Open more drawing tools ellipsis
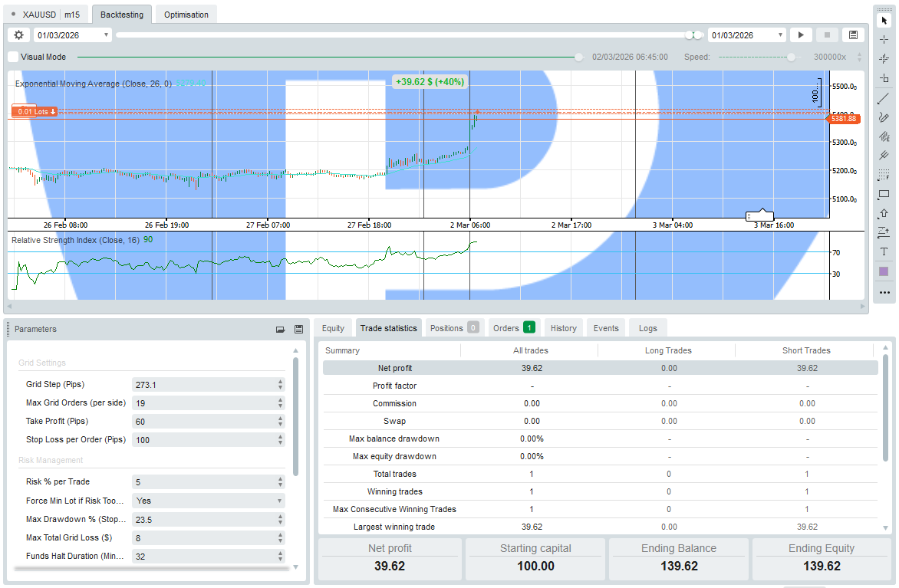899x588 pixels. [x=884, y=292]
